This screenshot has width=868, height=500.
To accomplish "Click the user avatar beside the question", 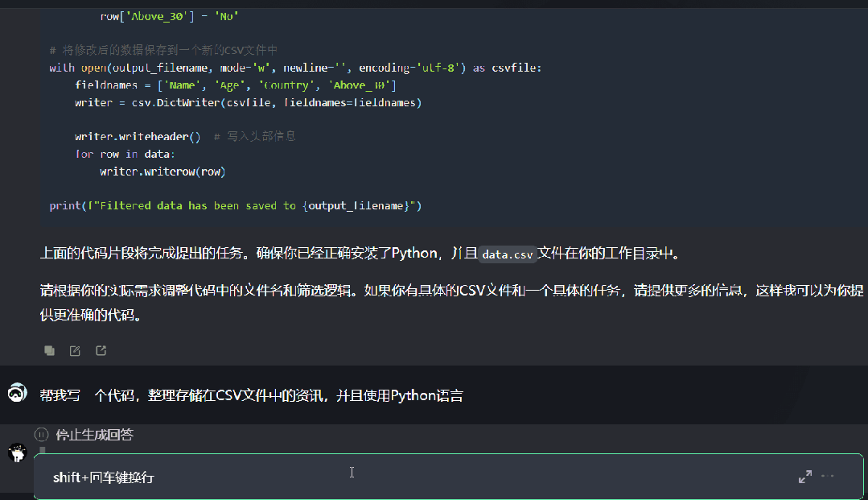I will coord(17,392).
